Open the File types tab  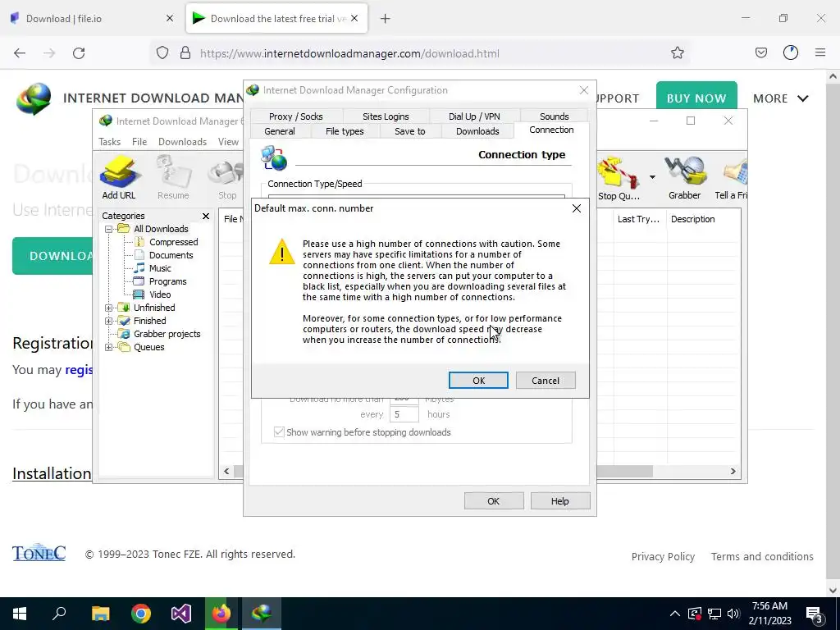coord(345,131)
